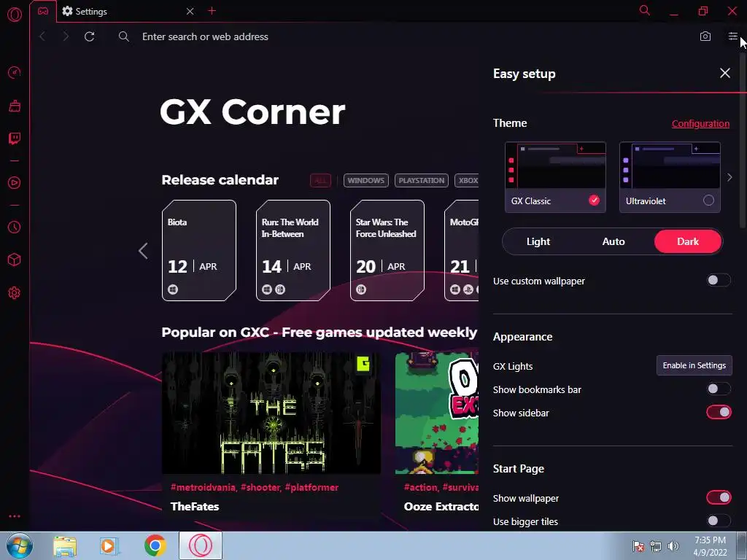This screenshot has width=747, height=560.
Task: Open the theme Configuration link
Action: (700, 124)
